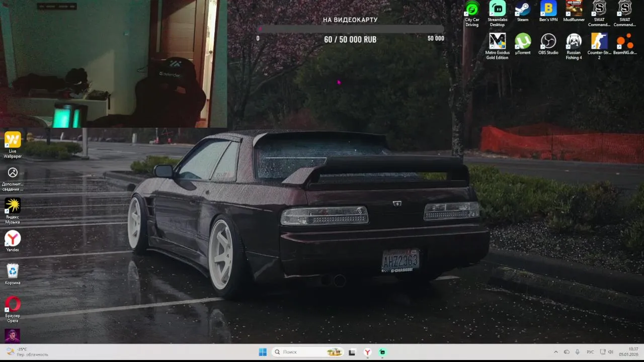Image resolution: width=644 pixels, height=362 pixels.
Task: Open the cloud icon in the tray
Action: click(567, 352)
